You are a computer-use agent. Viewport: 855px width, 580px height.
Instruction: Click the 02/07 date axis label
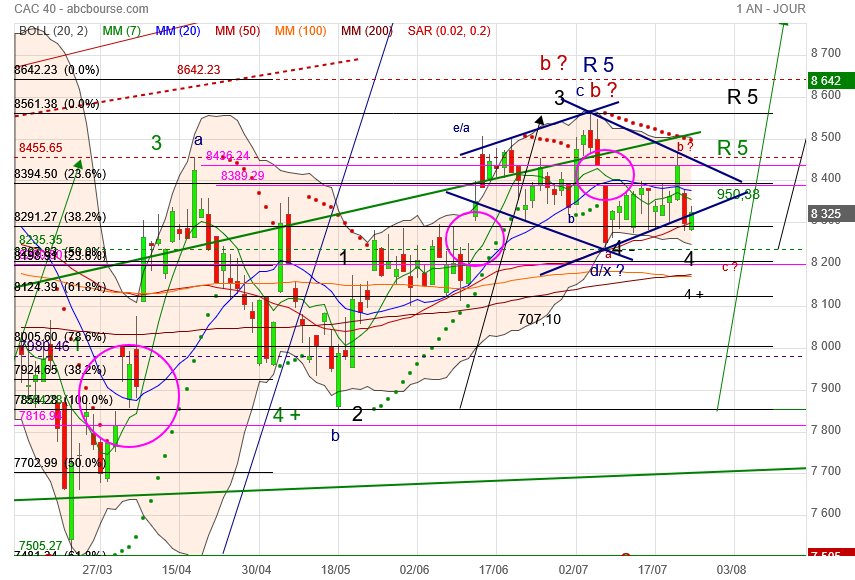click(573, 570)
